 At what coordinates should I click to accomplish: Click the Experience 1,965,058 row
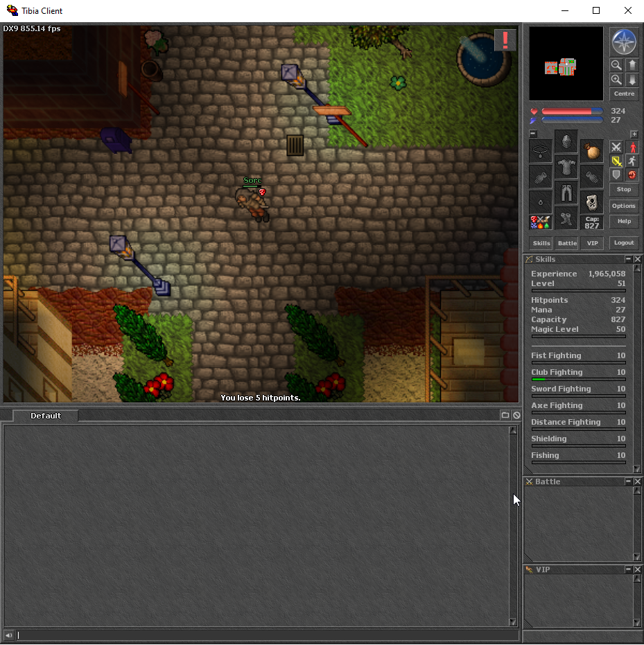click(578, 274)
